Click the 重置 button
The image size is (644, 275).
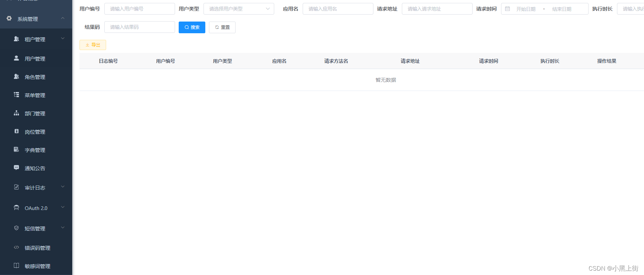[222, 27]
